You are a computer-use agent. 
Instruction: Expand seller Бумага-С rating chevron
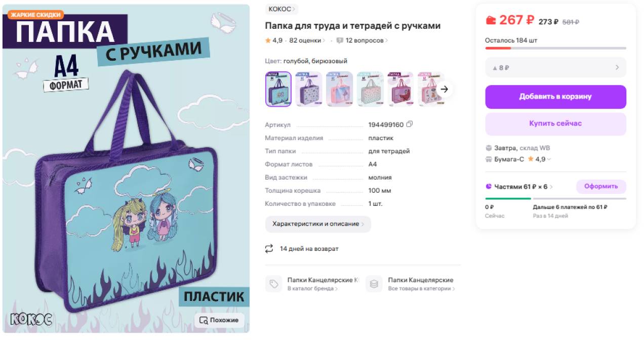click(549, 159)
